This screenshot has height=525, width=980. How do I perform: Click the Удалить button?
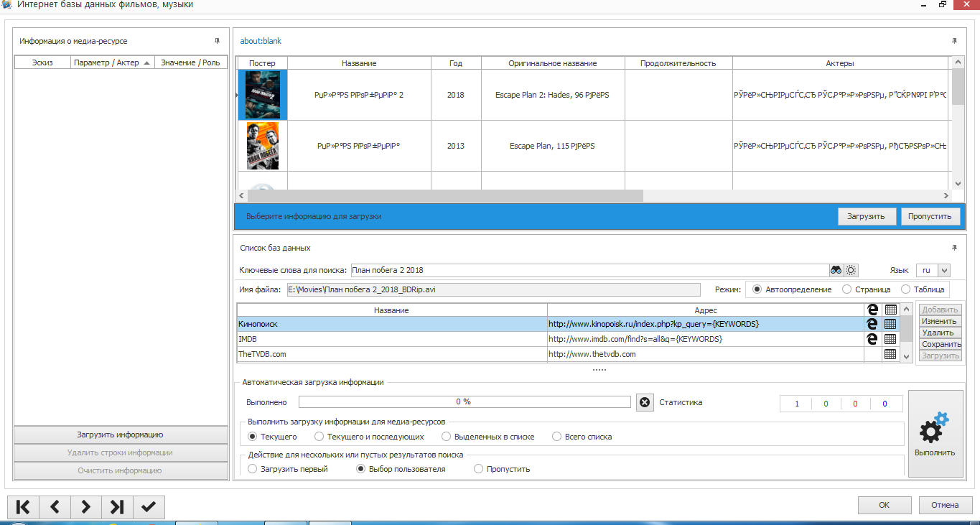pyautogui.click(x=940, y=333)
